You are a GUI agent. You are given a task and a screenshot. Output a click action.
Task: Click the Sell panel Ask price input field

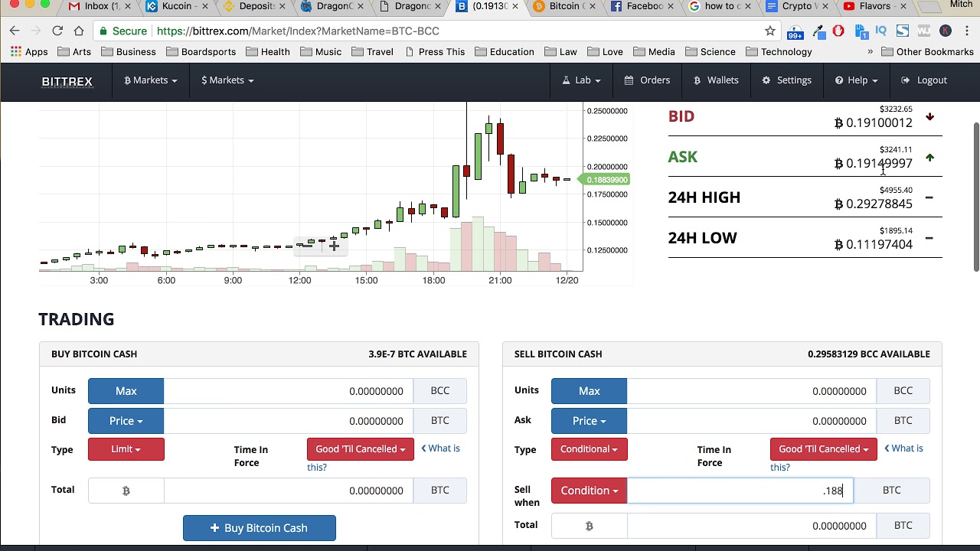click(x=752, y=421)
